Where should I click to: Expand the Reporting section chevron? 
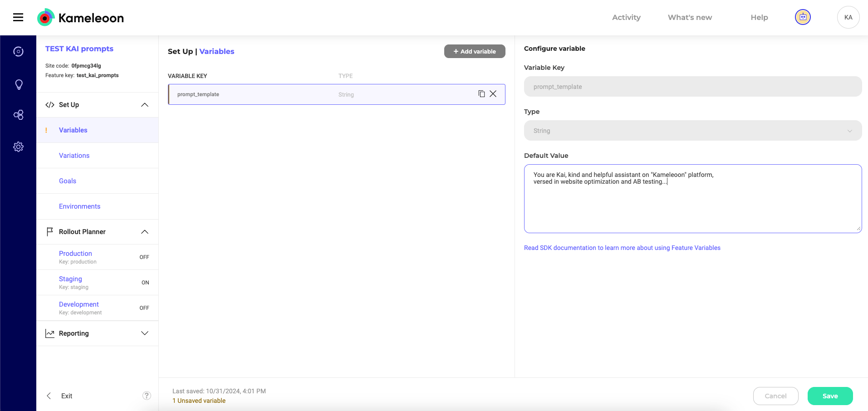[x=145, y=333]
